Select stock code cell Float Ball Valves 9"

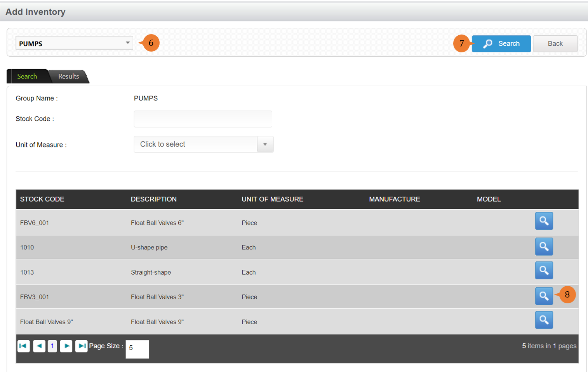tap(47, 322)
